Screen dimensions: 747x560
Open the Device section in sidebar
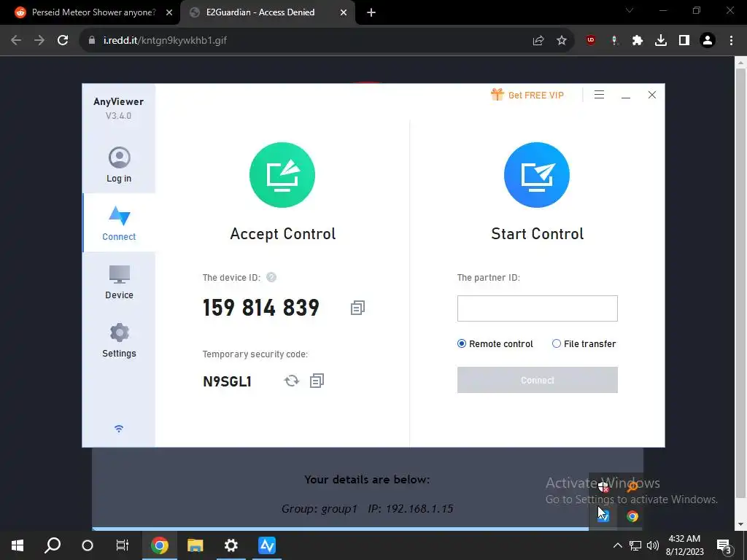pos(119,282)
